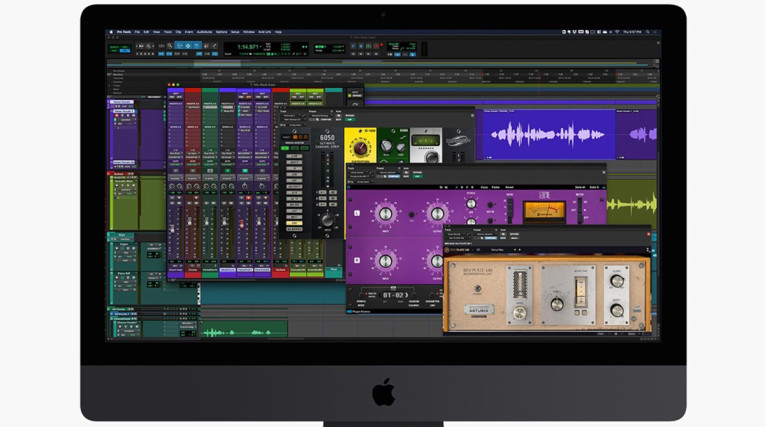Click the lower channel input knob on purple compressor
The width and height of the screenshot is (765, 427).
pos(385,261)
